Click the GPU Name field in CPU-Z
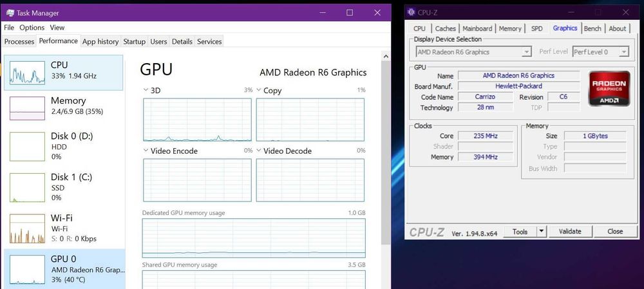The height and width of the screenshot is (289, 644). click(x=518, y=75)
